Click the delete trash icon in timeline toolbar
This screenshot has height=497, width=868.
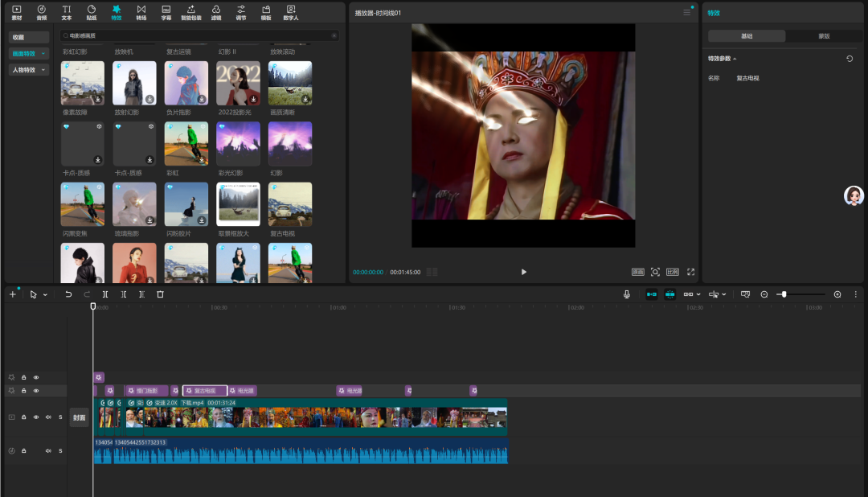(160, 294)
